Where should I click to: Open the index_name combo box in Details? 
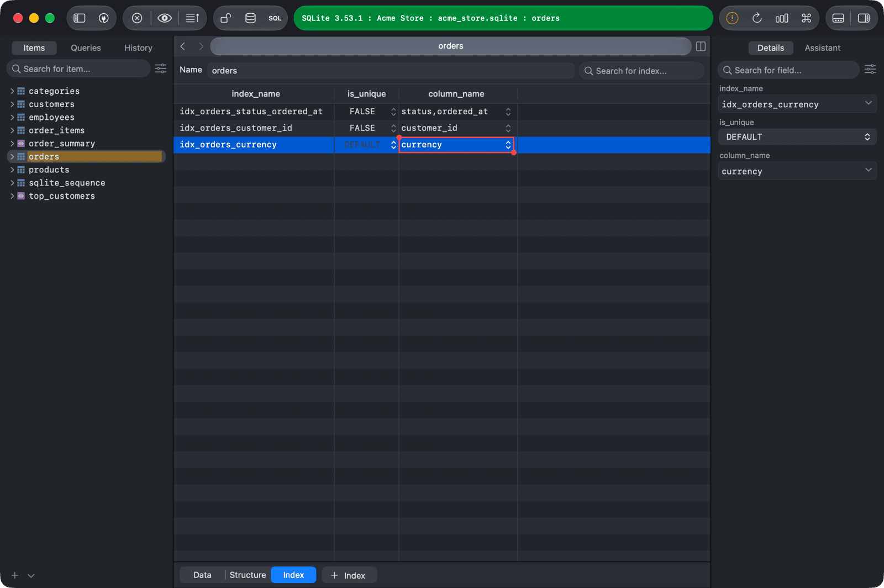[x=797, y=104]
